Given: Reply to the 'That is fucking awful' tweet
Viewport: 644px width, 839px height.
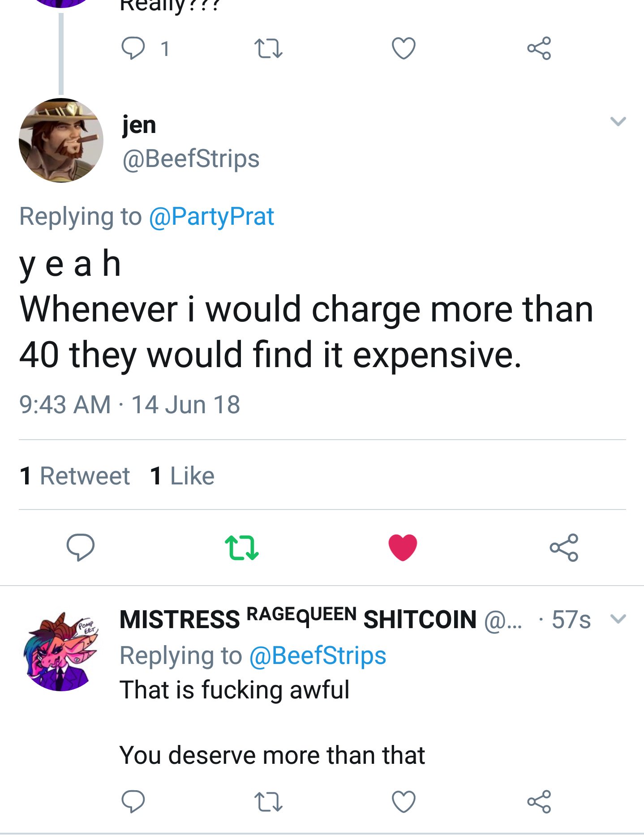Looking at the screenshot, I should coord(133,801).
